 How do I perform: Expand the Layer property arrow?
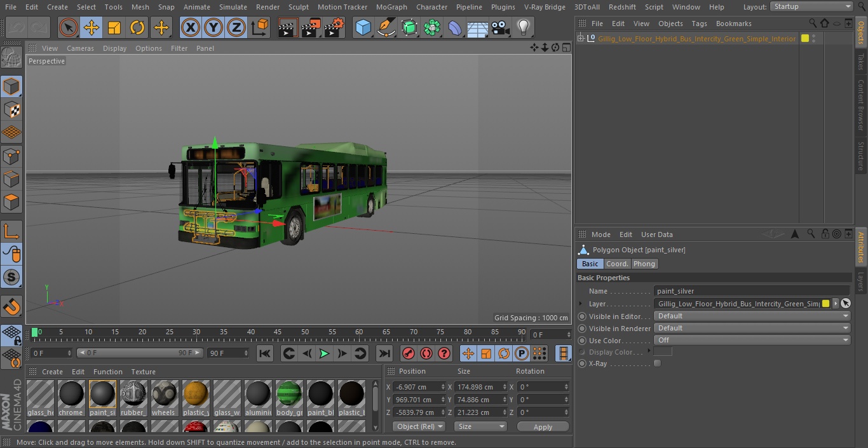click(581, 304)
